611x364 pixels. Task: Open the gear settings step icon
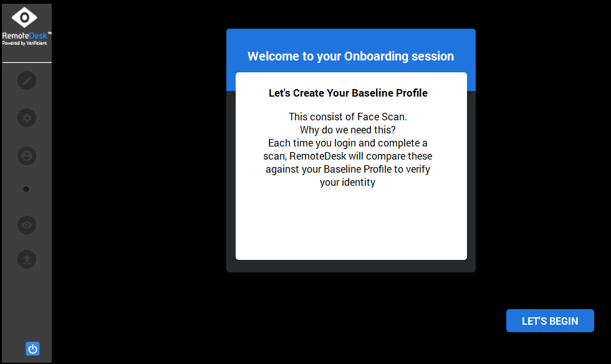point(27,118)
